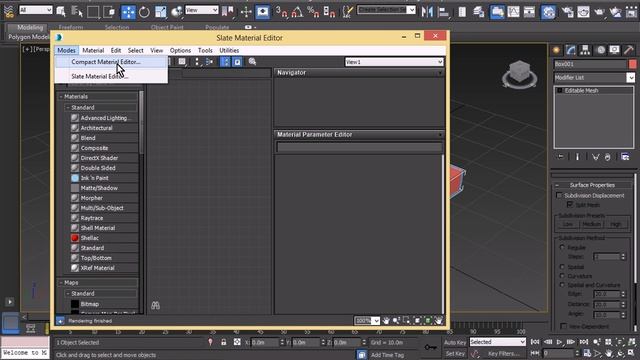Click the Medium subdivision preset button
Viewport: 640px width, 360px height.
pyautogui.click(x=591, y=224)
